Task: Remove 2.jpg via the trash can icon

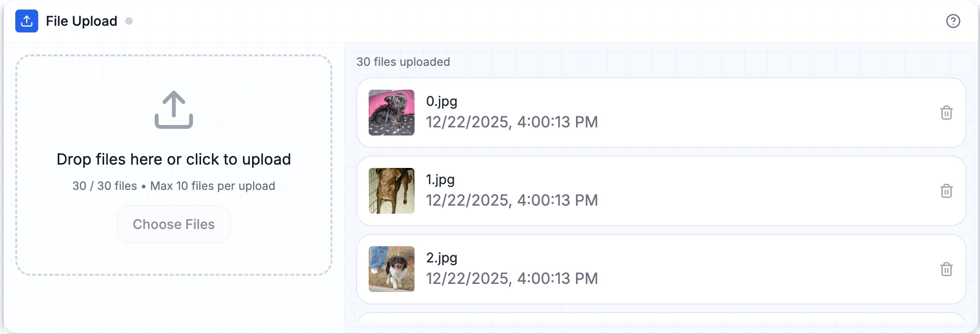Action: click(x=947, y=269)
